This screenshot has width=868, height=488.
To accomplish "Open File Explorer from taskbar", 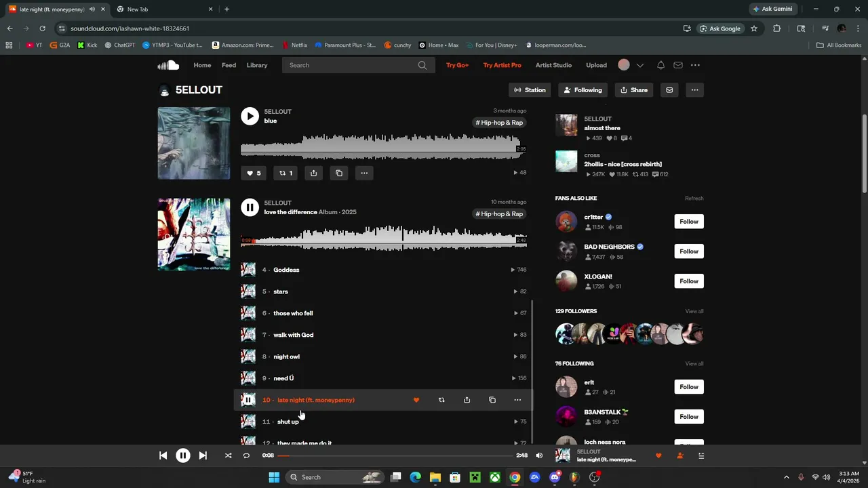I will (x=435, y=477).
